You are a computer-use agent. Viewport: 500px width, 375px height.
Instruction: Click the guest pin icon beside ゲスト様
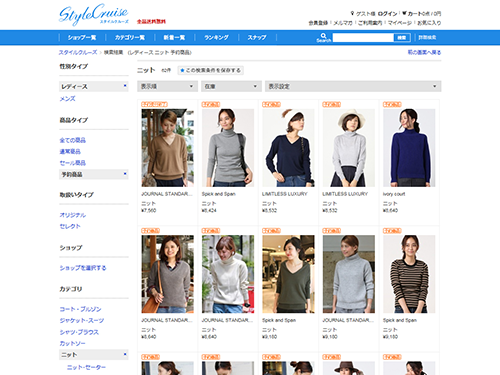tap(352, 13)
